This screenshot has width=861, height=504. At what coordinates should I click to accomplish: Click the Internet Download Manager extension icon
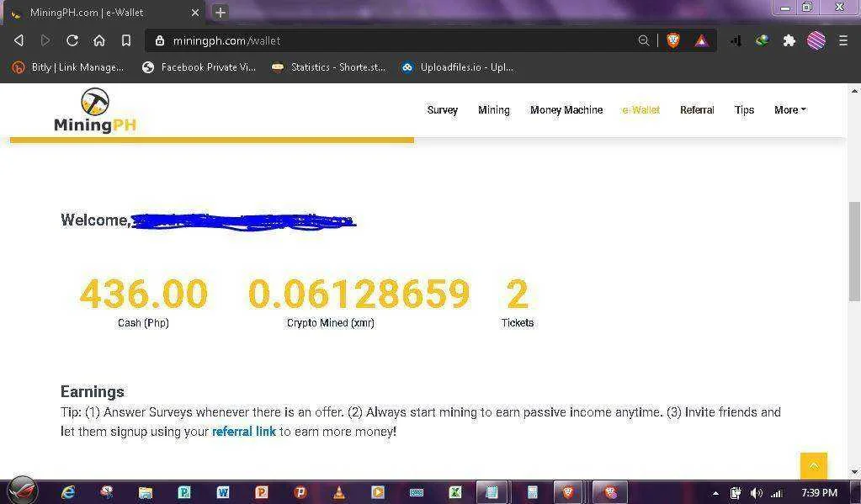click(763, 40)
